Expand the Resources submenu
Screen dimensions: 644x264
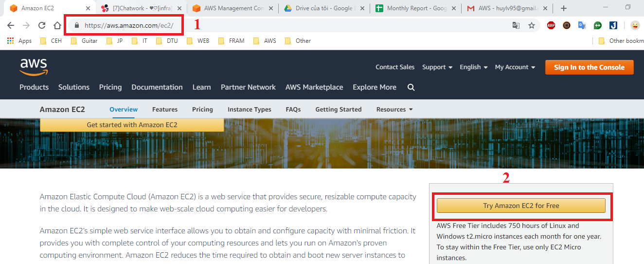pos(394,110)
